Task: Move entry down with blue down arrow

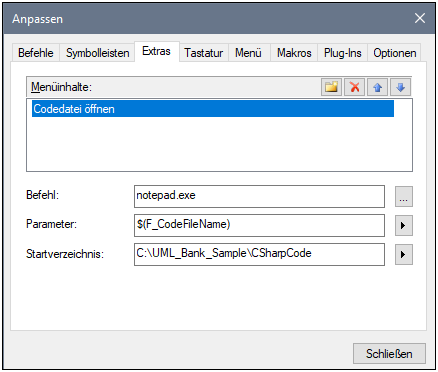Action: (x=400, y=87)
